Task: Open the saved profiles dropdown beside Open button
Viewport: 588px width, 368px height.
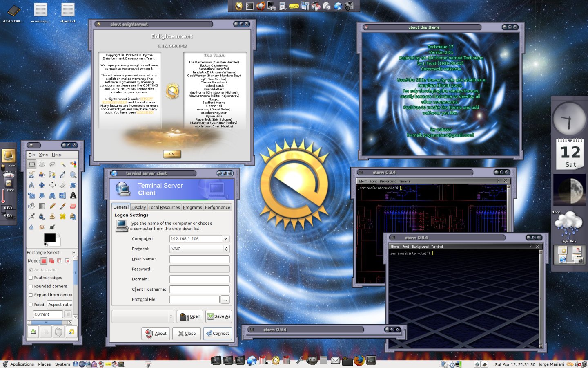Action: click(x=143, y=316)
